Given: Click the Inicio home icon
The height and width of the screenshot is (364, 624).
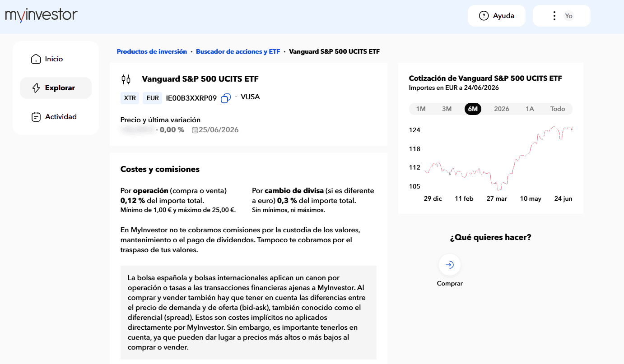Looking at the screenshot, I should pyautogui.click(x=36, y=59).
